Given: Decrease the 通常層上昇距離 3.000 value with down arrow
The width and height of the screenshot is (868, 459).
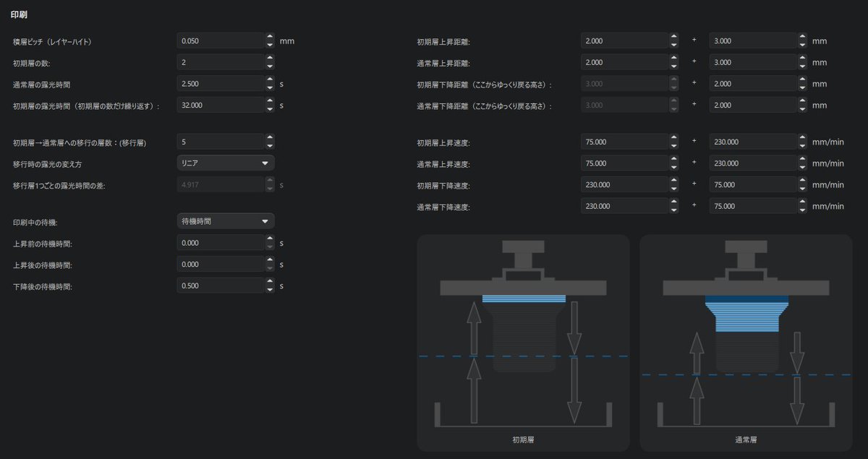Looking at the screenshot, I should 802,67.
